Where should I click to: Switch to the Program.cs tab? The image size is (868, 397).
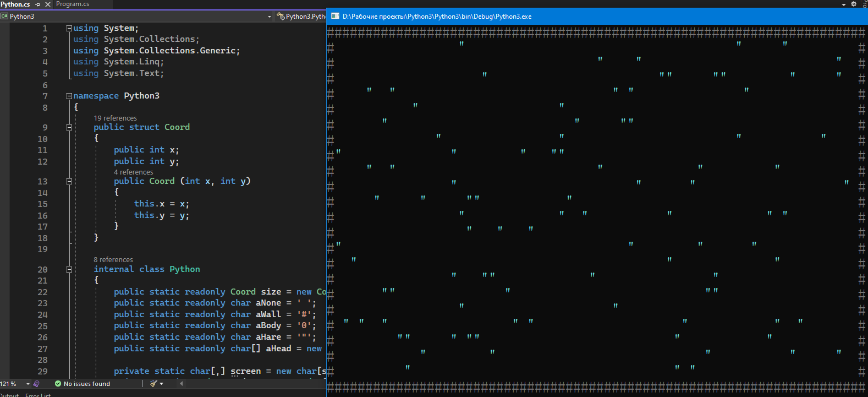[x=73, y=4]
